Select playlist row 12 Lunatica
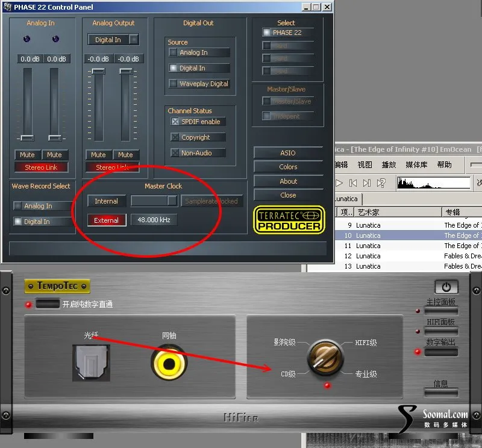 [x=408, y=256]
